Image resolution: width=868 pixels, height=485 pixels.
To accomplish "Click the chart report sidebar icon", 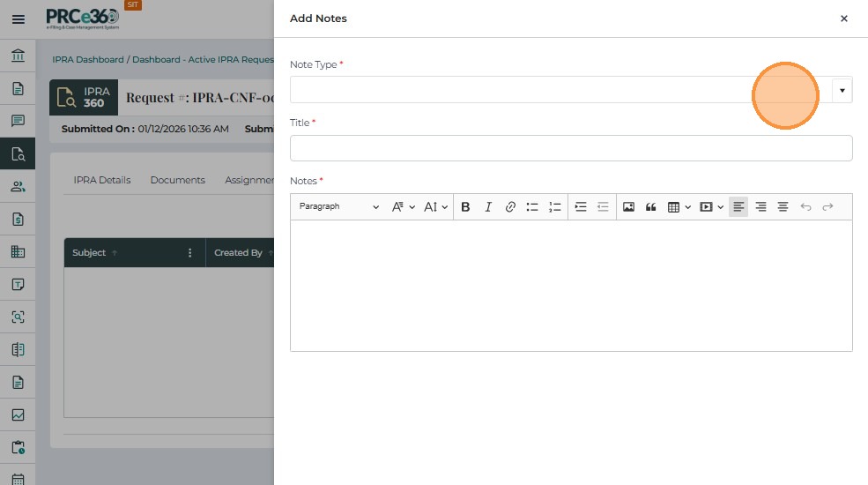I will 18,414.
